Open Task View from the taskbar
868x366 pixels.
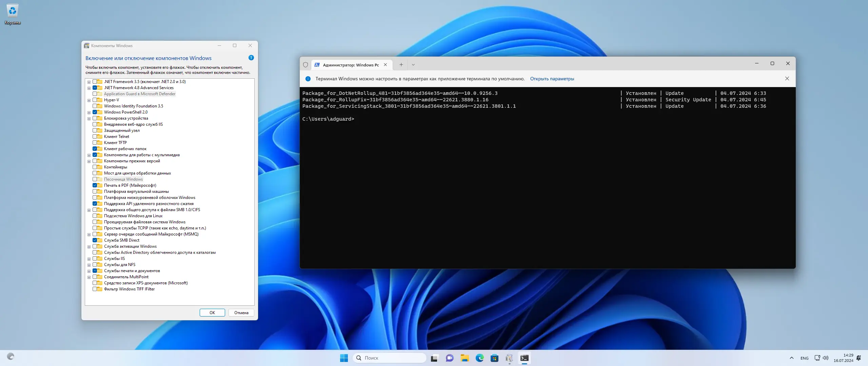tap(434, 358)
